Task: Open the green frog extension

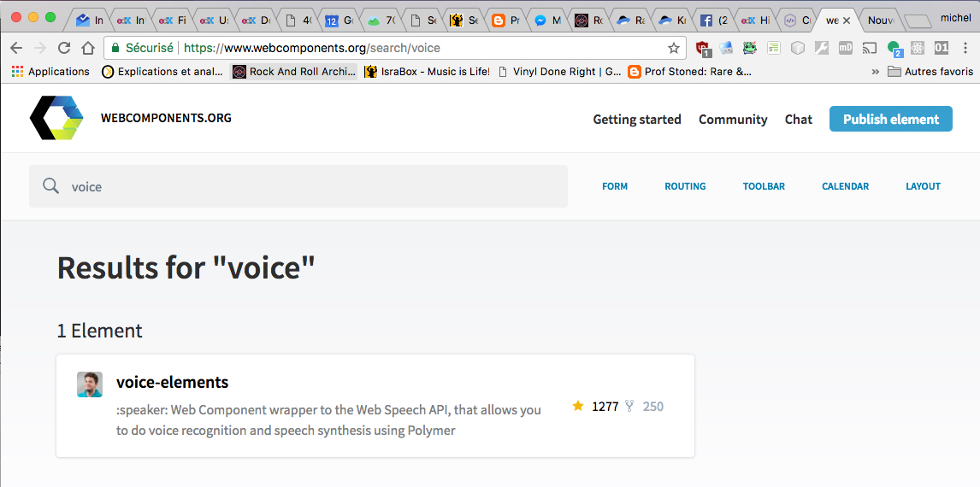Action: (749, 48)
